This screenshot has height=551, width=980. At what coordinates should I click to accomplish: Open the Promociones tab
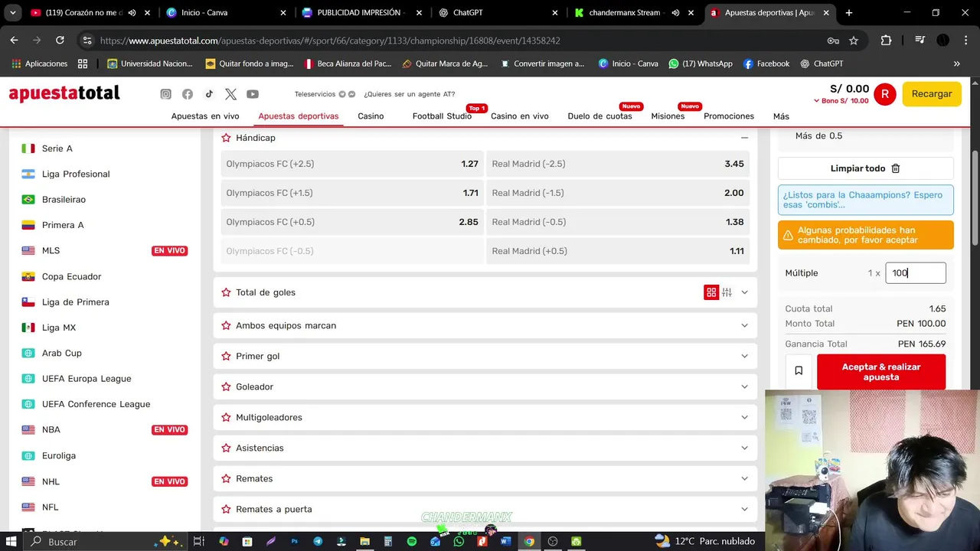point(729,116)
